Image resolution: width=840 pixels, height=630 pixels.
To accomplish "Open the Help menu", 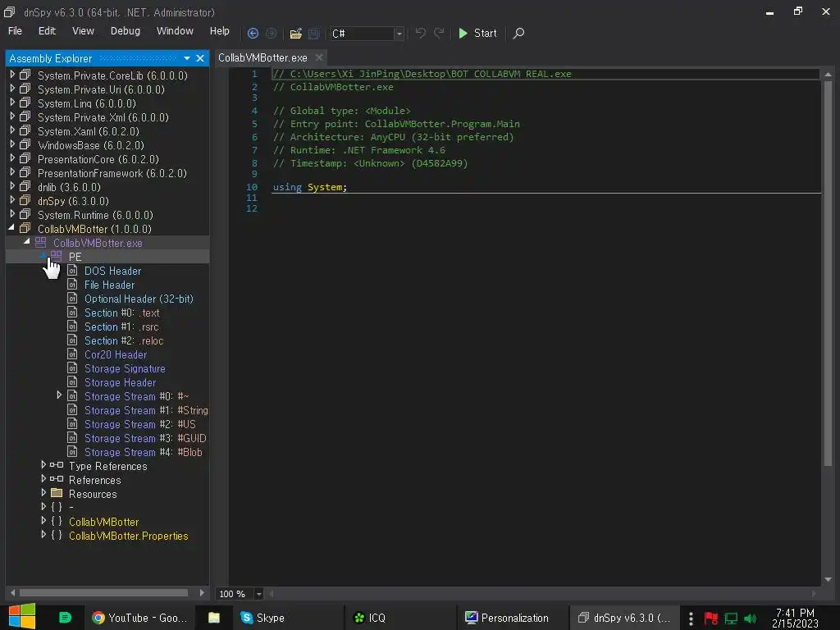I will tap(220, 31).
